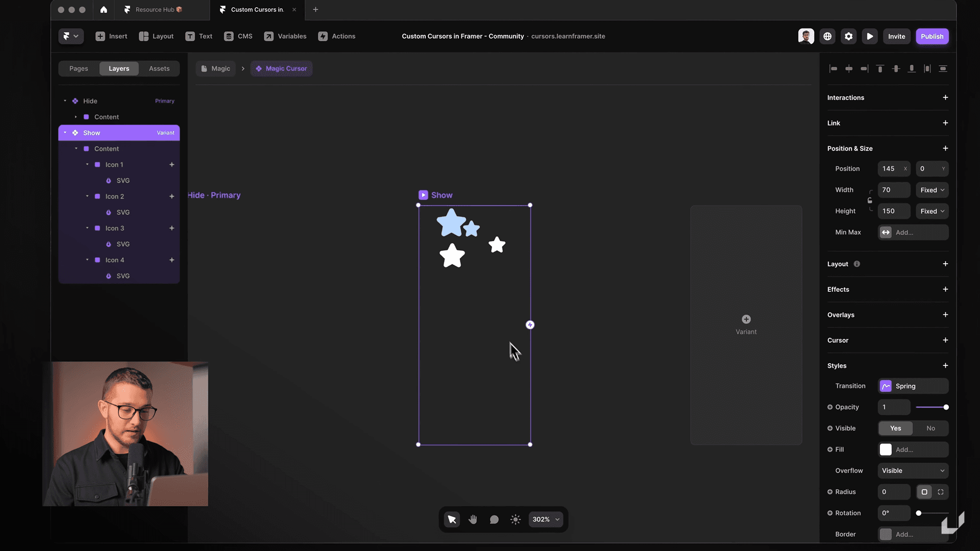Click Transition Spring dropdown

click(x=913, y=386)
